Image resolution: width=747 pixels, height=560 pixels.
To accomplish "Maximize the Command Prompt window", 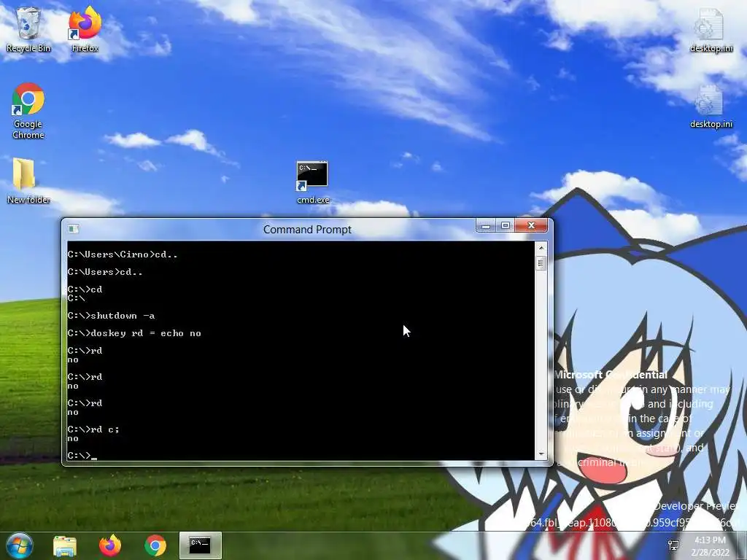I will tap(506, 226).
